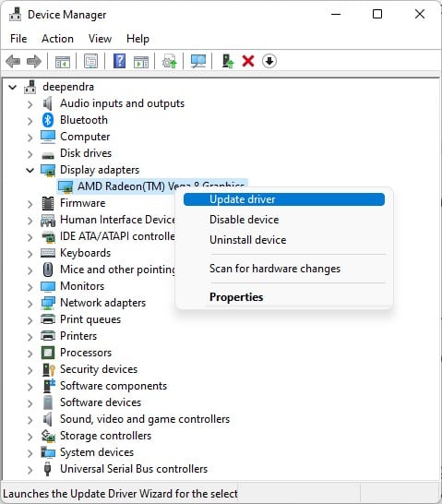
Task: Click Update device driver toolbar icon
Action: click(170, 61)
